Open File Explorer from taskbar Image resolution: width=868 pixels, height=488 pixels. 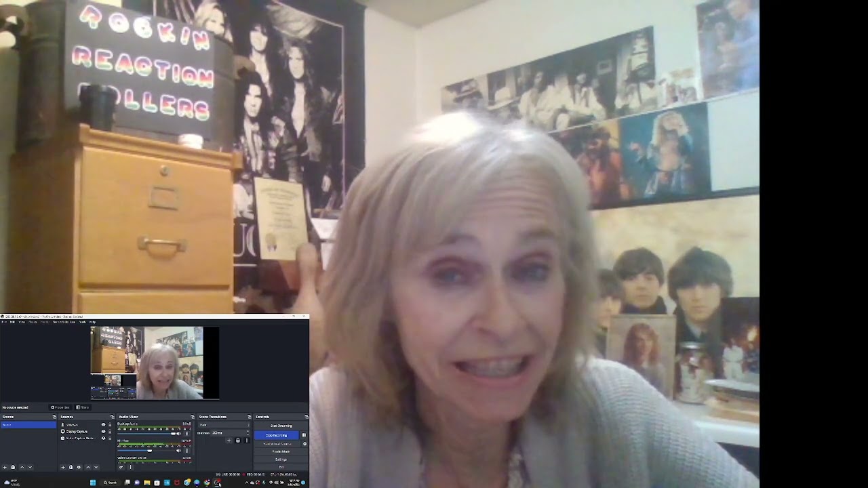coord(146,483)
